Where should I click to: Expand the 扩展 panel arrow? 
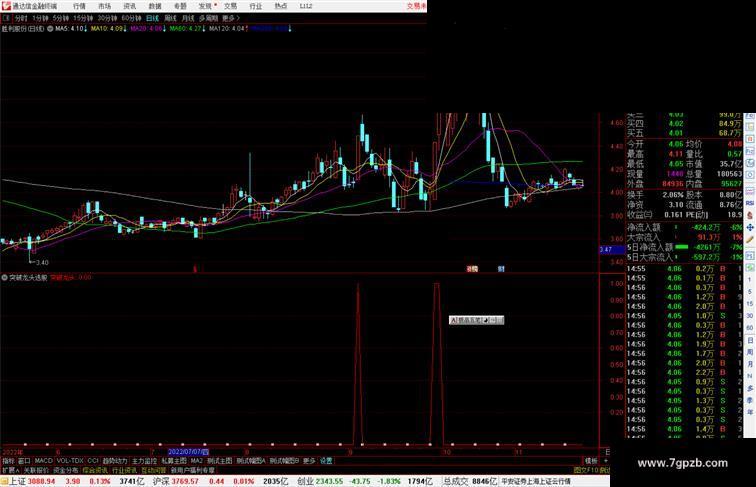click(x=10, y=470)
